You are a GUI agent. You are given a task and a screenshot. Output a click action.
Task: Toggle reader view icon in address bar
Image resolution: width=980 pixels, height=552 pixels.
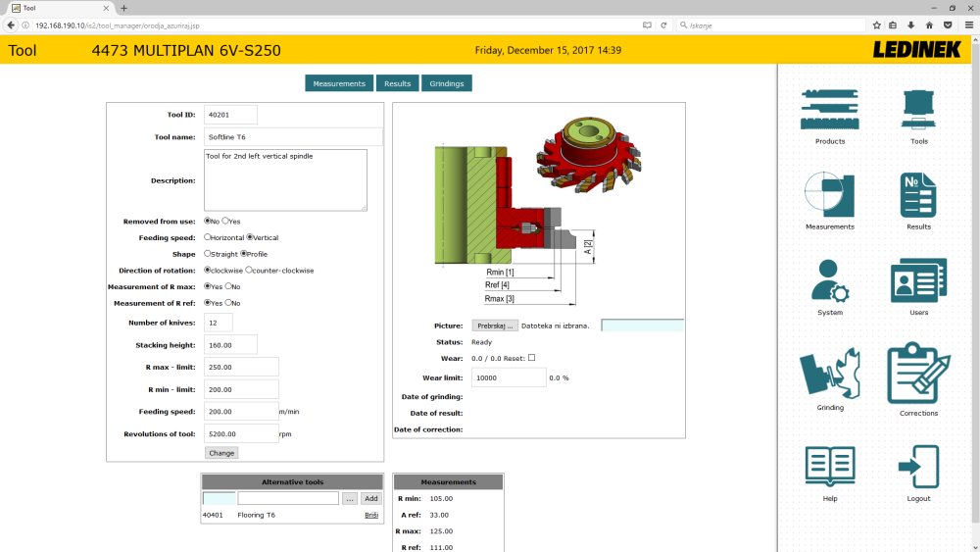click(647, 25)
